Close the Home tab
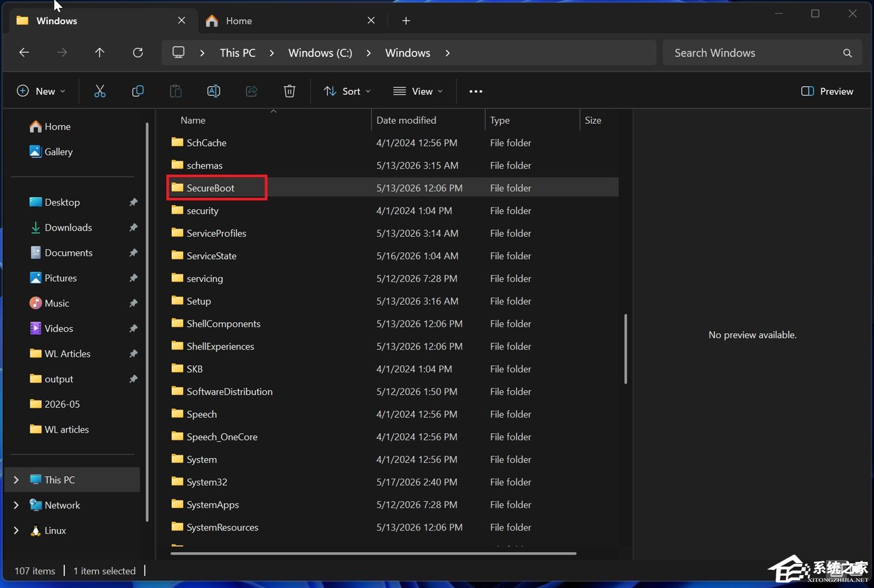Screen dimensions: 874x588 tap(371, 21)
